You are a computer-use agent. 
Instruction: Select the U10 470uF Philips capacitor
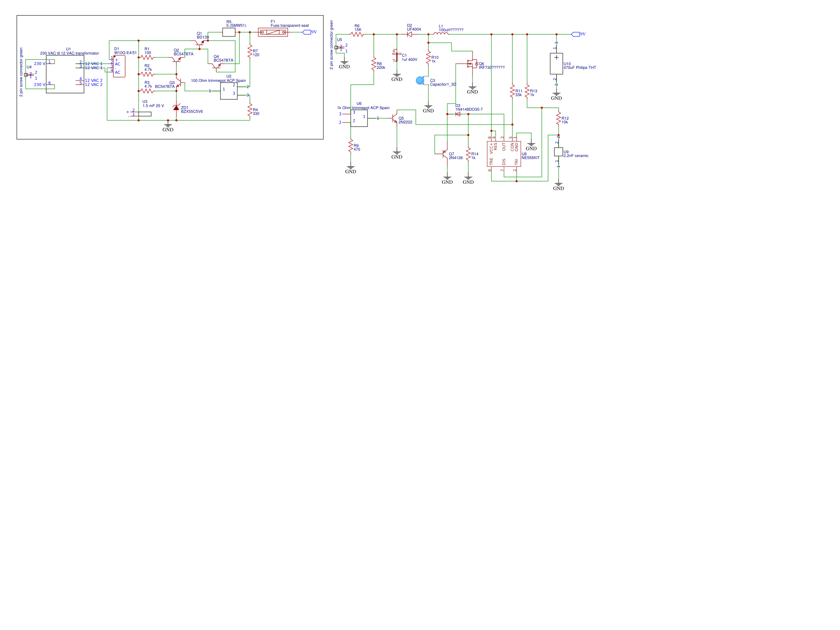click(x=556, y=64)
